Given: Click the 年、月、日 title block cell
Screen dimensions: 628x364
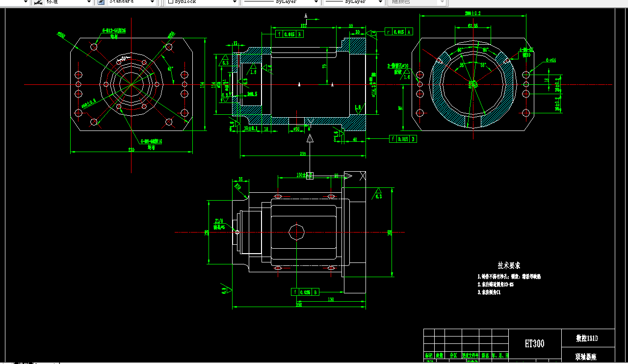Looking at the screenshot, I should [500, 355].
